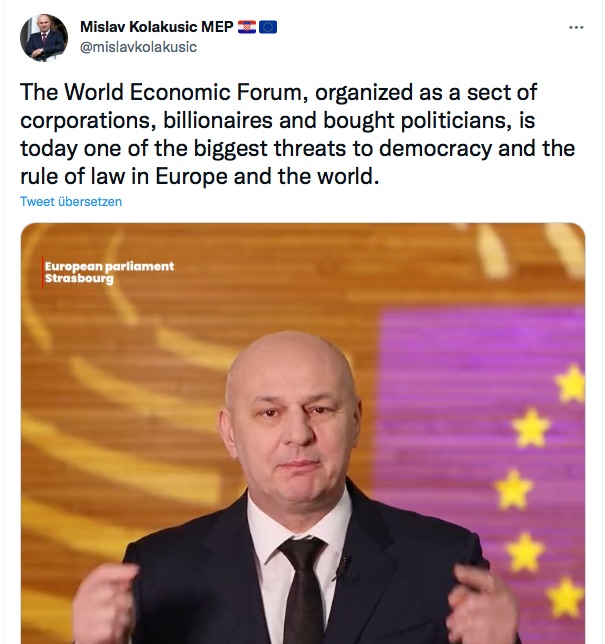Click the speaker's black tie in the video
The width and height of the screenshot is (605, 644).
click(x=301, y=590)
